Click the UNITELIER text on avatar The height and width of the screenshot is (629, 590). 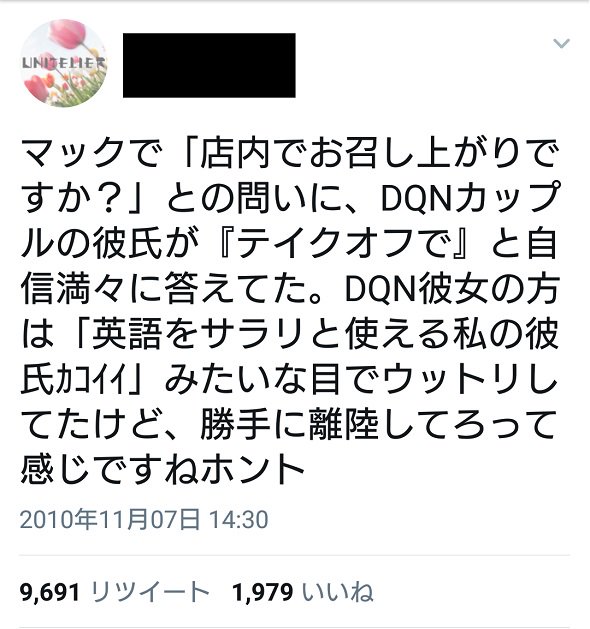click(x=64, y=63)
